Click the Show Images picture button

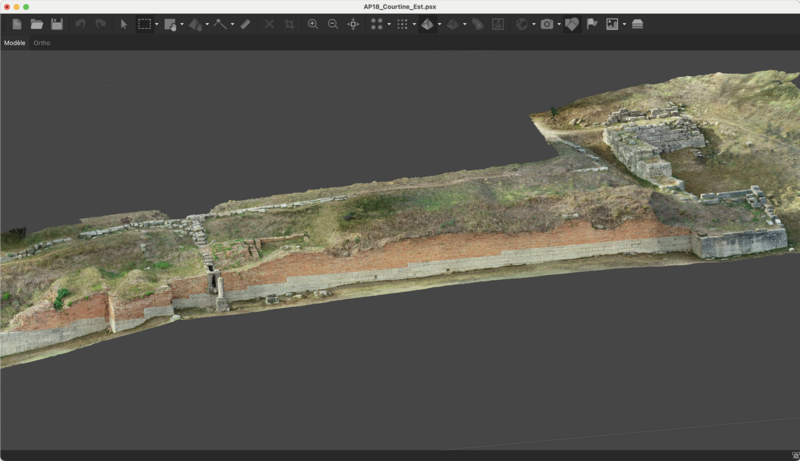coord(612,24)
